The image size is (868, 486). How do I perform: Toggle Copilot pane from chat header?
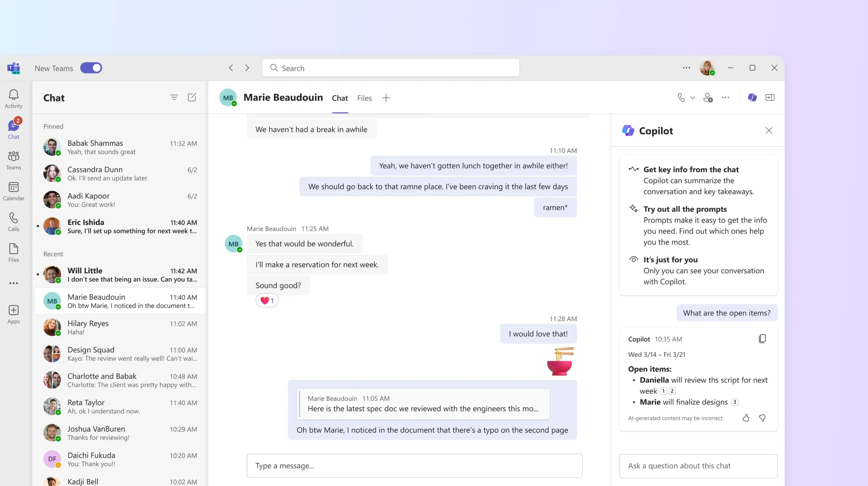752,98
